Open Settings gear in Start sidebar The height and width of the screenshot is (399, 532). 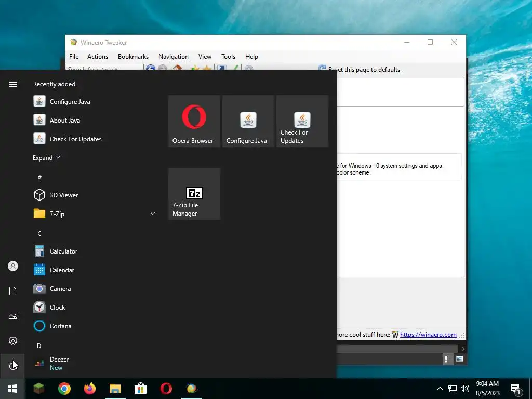(12, 341)
